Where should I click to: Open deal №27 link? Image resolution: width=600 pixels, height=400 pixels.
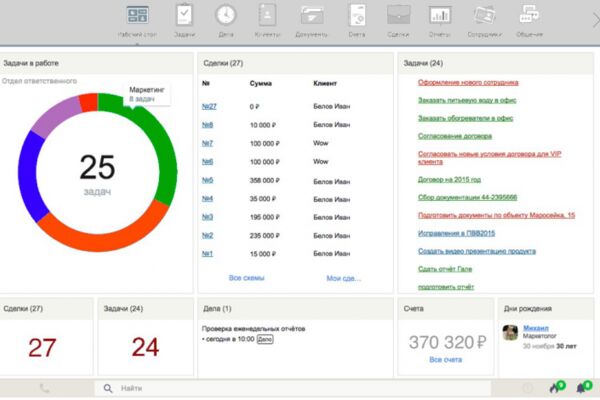209,106
